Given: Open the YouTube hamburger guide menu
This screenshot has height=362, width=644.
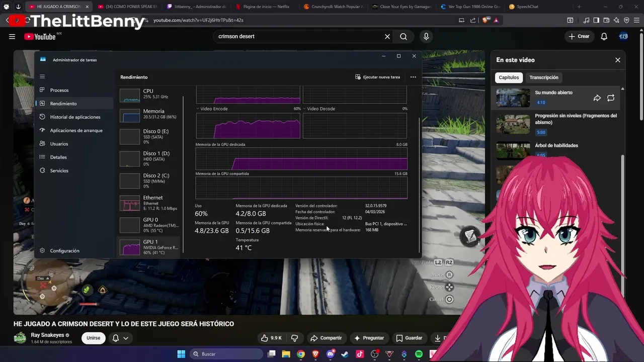Looking at the screenshot, I should pos(12,36).
